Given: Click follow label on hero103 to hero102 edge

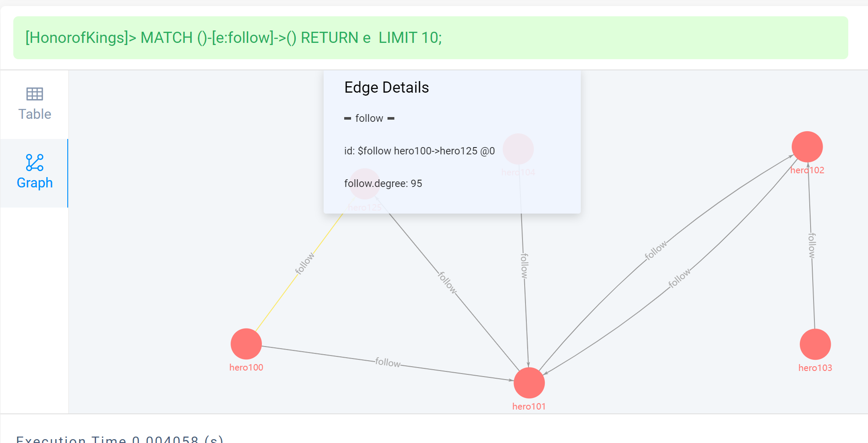Looking at the screenshot, I should [x=812, y=245].
